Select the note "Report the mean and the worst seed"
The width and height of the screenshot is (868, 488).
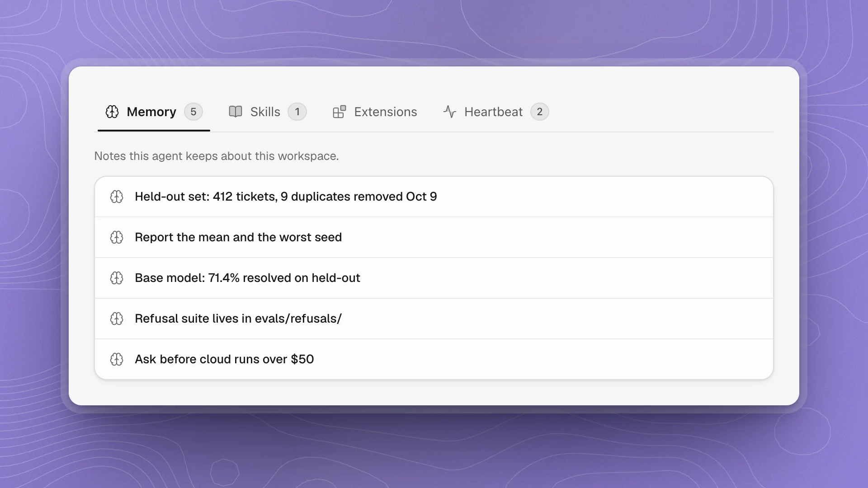click(434, 237)
